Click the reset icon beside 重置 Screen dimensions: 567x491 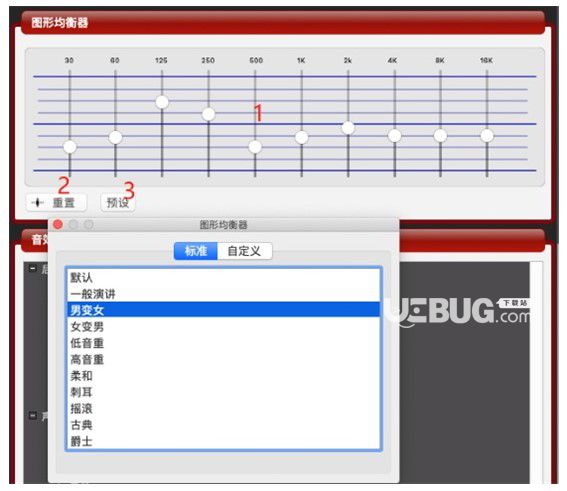pos(38,202)
